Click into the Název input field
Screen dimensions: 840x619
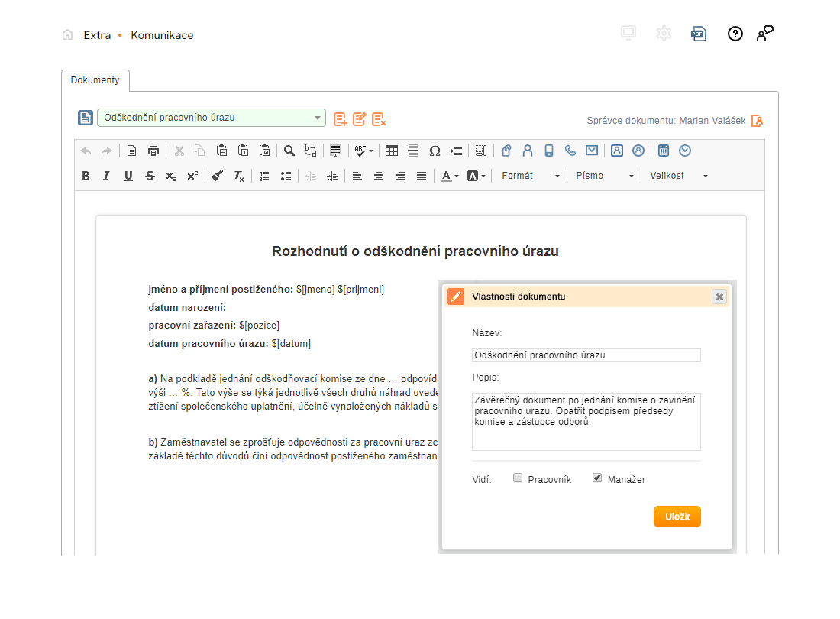tap(586, 355)
